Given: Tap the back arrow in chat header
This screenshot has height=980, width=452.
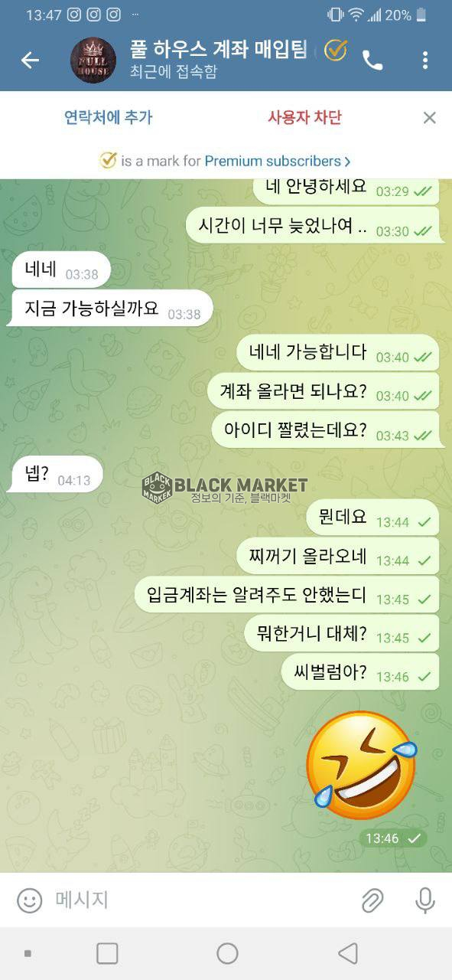Looking at the screenshot, I should click(30, 60).
